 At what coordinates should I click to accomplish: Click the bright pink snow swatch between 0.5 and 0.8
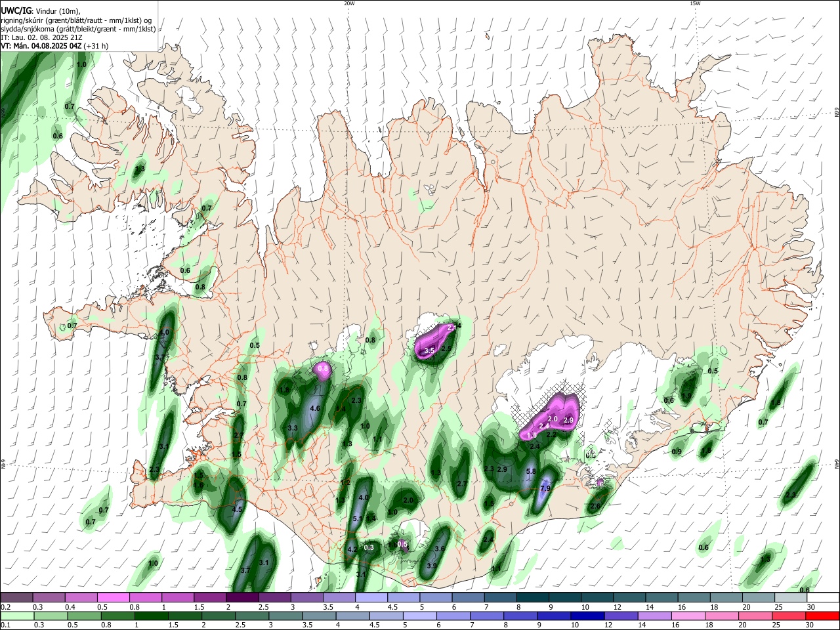pos(113,598)
